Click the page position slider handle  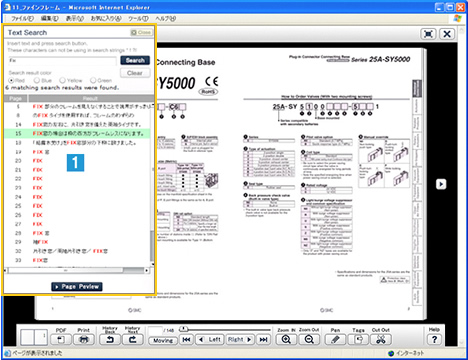183,329
